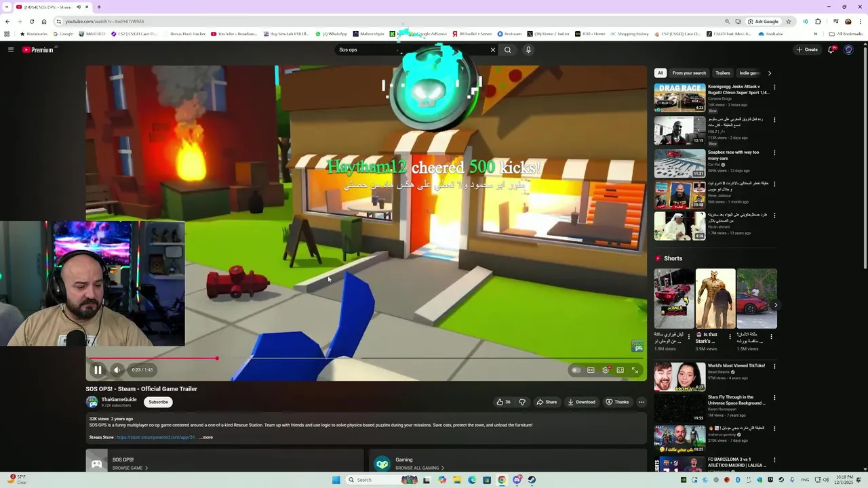
Task: Open the Create button
Action: 807,49
